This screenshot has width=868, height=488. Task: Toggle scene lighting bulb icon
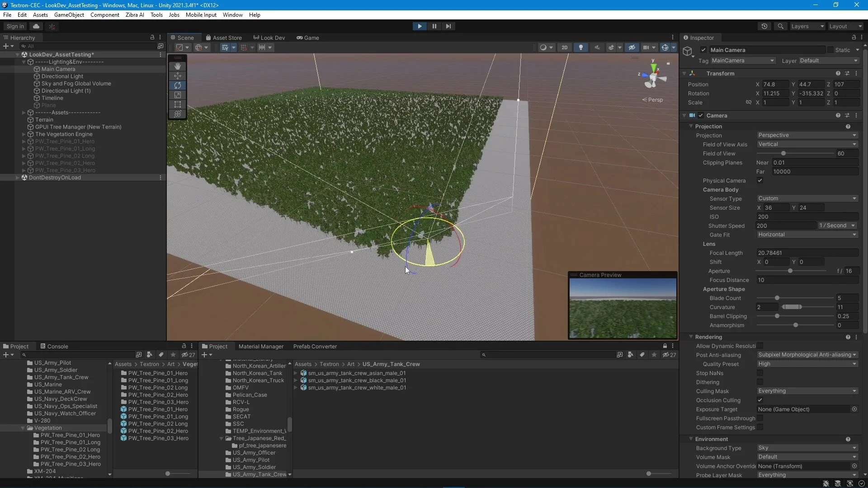pos(581,47)
